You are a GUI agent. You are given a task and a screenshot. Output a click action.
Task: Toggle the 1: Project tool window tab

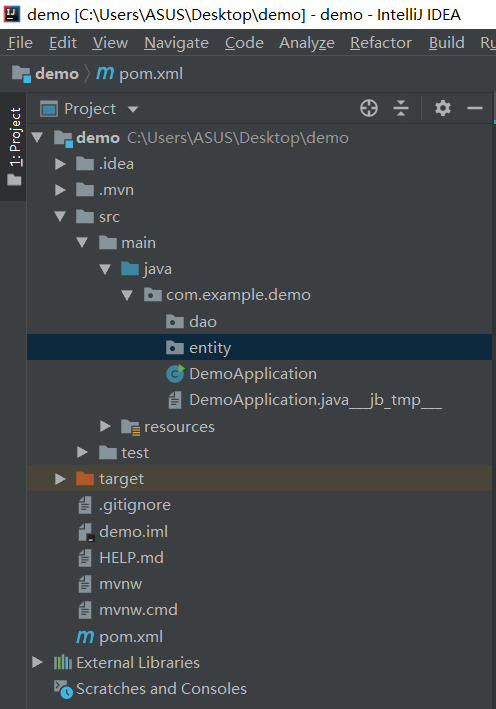click(14, 147)
